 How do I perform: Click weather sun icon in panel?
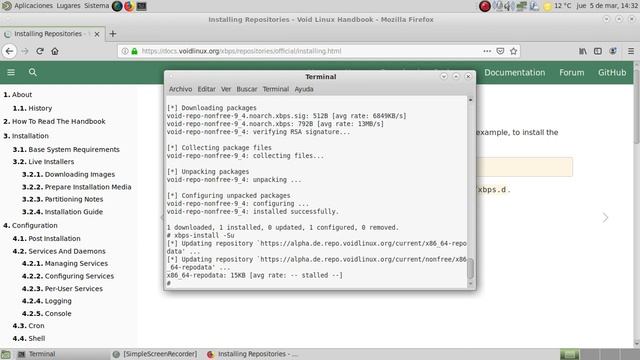pos(547,6)
